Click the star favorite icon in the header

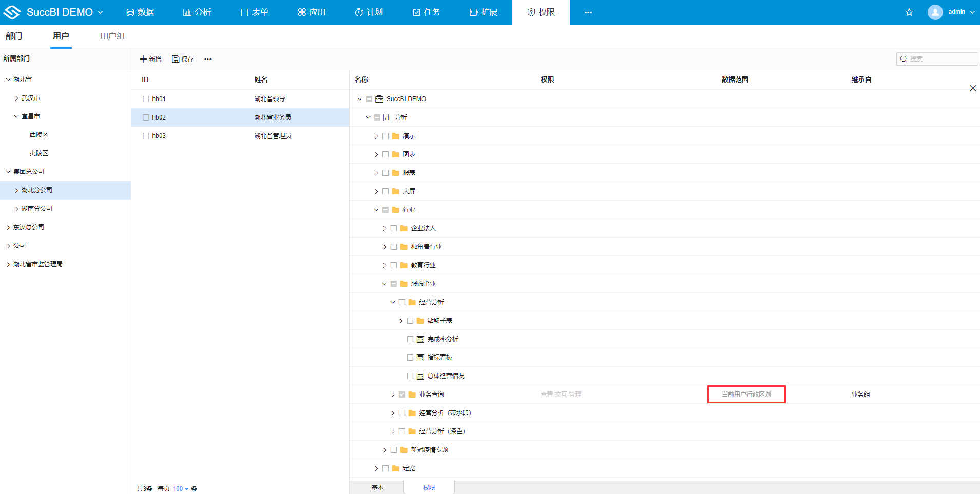[x=909, y=12]
